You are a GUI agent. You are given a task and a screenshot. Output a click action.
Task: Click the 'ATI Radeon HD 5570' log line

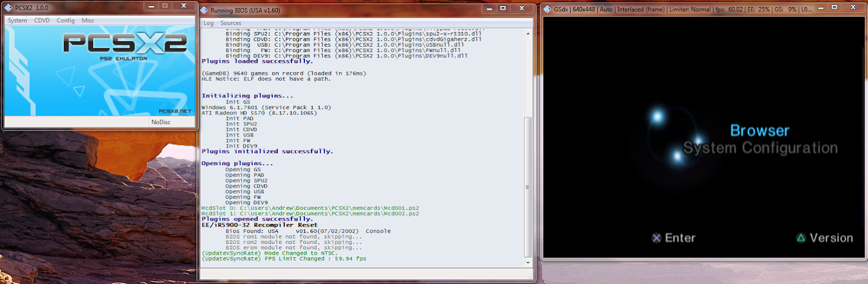pyautogui.click(x=259, y=113)
